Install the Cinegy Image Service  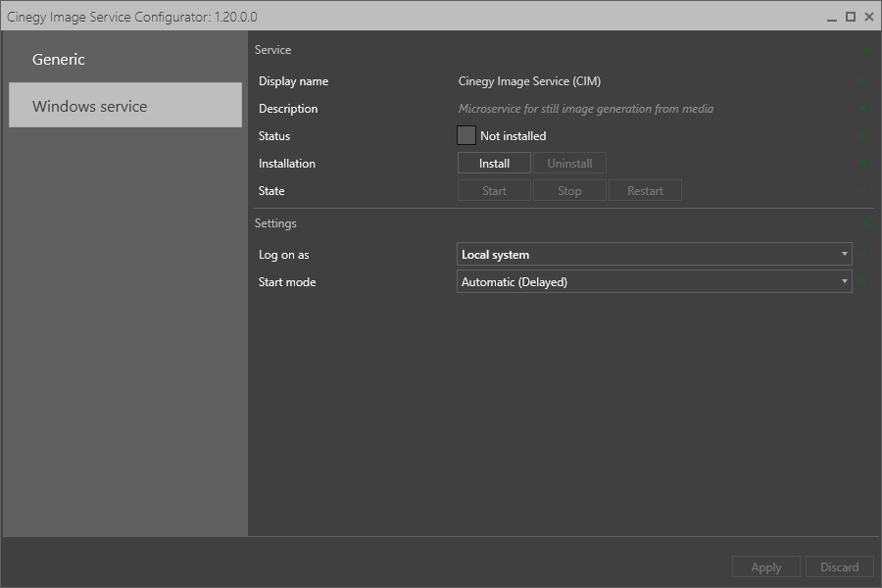click(x=494, y=164)
